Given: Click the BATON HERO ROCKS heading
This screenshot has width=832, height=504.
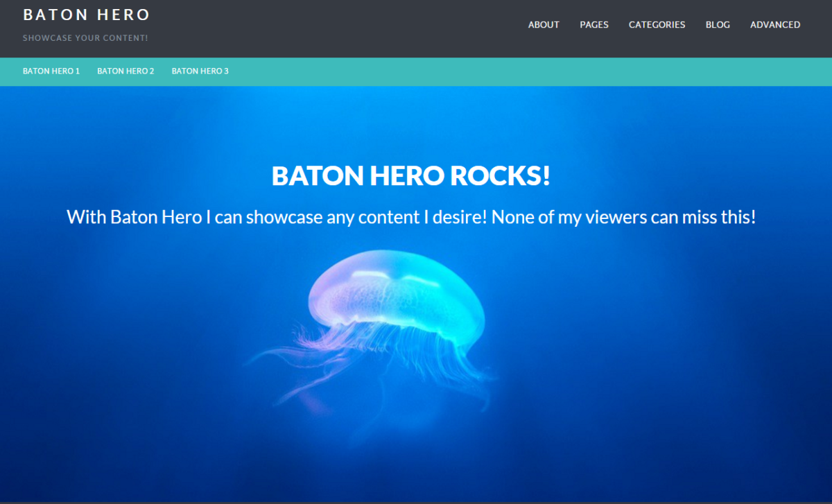Looking at the screenshot, I should (410, 175).
